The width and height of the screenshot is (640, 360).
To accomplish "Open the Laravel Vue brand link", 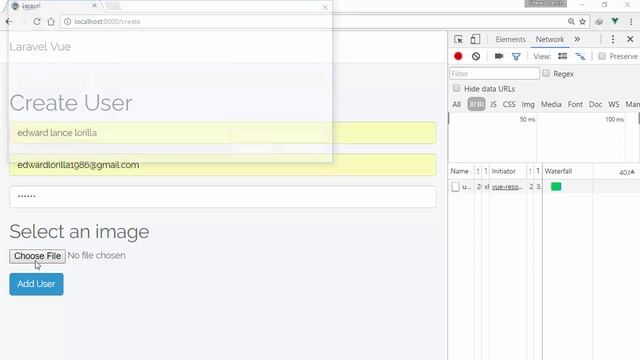I will (40, 47).
